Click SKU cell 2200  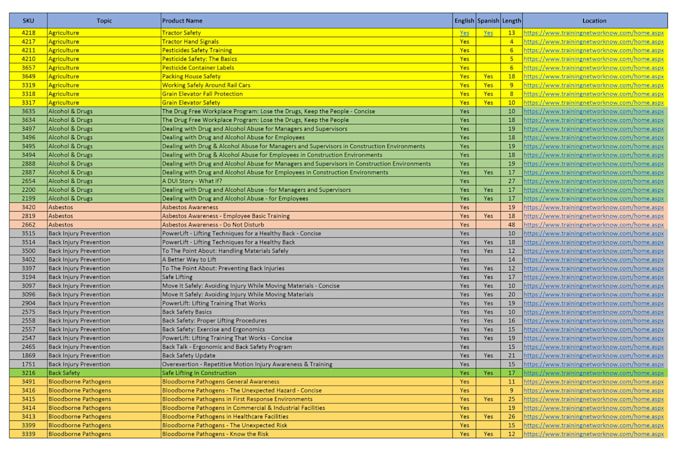point(28,190)
